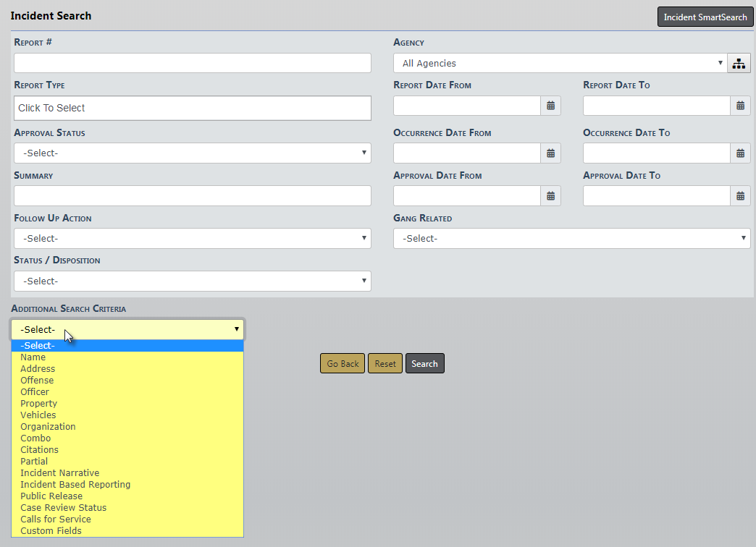Open calendar for Report Date To
This screenshot has height=547, width=756.
click(740, 106)
